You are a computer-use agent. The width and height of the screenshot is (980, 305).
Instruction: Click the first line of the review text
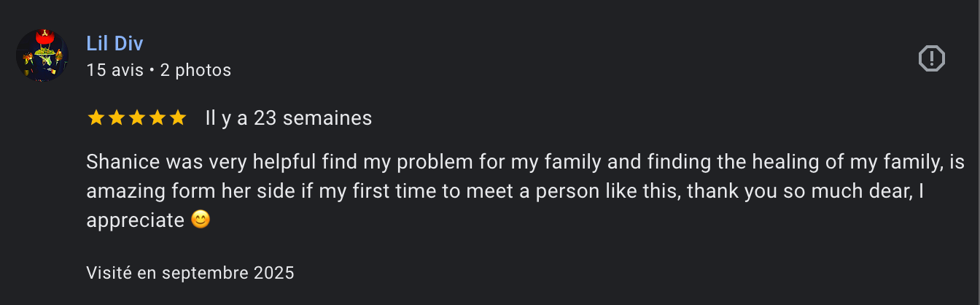[x=525, y=161]
